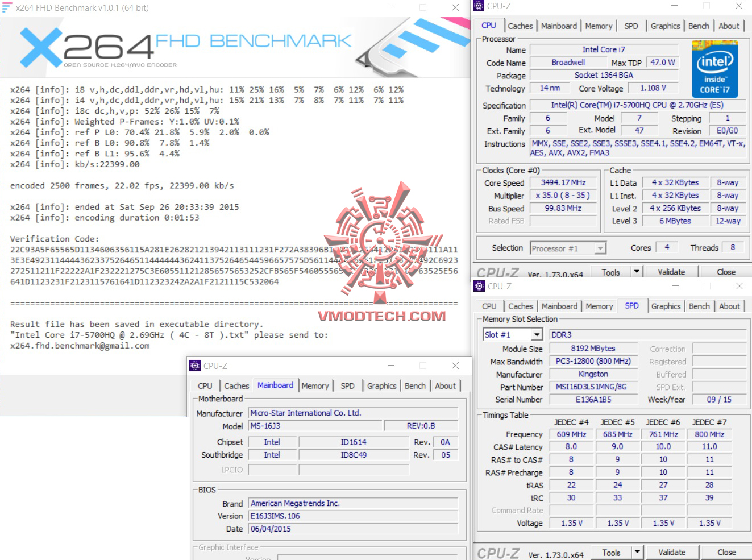Open Memory tab in the CPU-Z SPD window
The height and width of the screenshot is (560, 752).
(x=599, y=306)
